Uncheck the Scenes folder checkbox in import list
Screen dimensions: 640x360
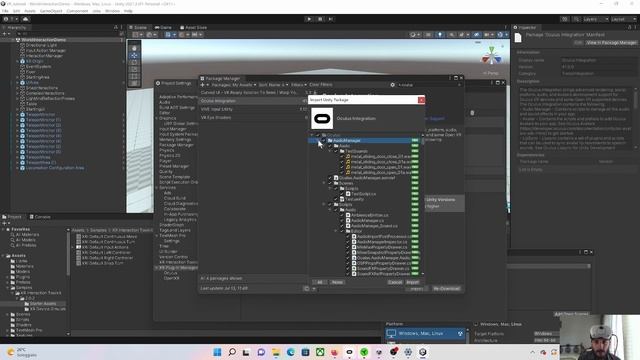click(x=330, y=183)
